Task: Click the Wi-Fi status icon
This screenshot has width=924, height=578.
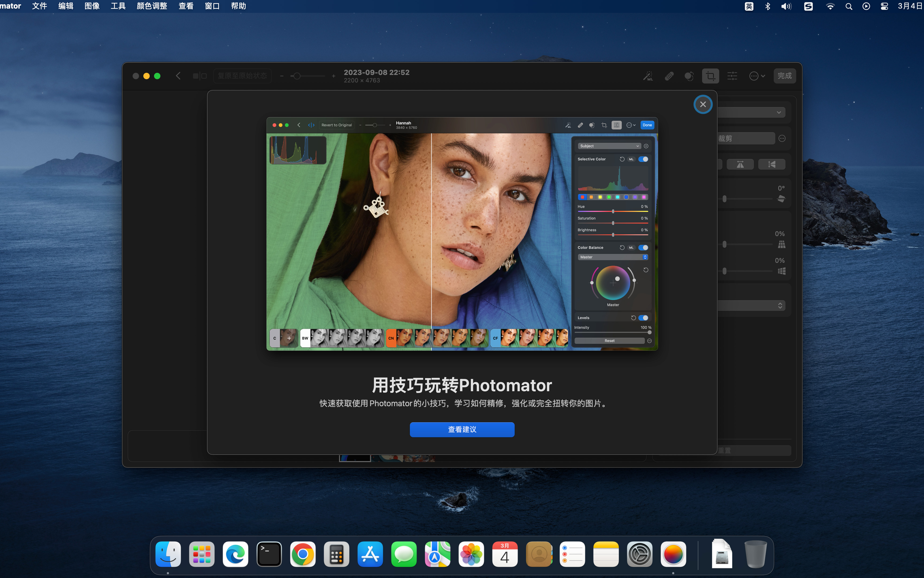Action: pyautogui.click(x=830, y=6)
